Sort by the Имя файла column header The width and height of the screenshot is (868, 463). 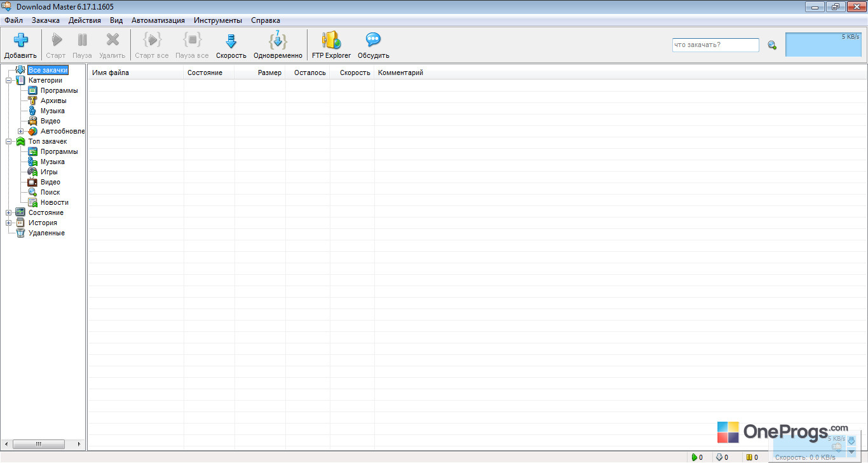click(135, 73)
